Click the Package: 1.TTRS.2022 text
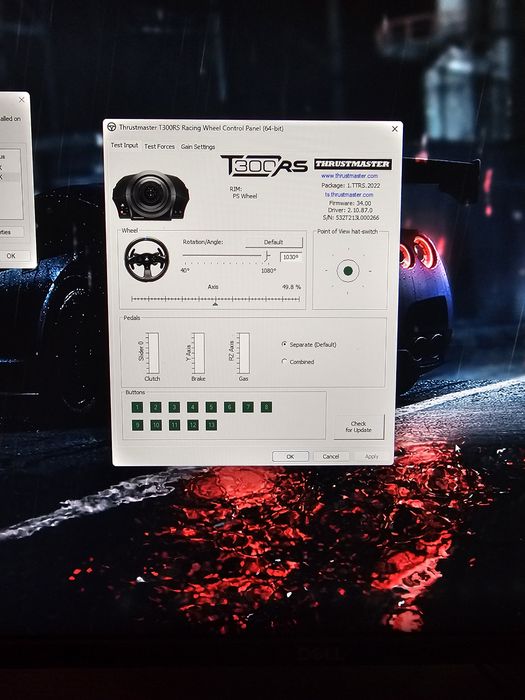 point(351,185)
